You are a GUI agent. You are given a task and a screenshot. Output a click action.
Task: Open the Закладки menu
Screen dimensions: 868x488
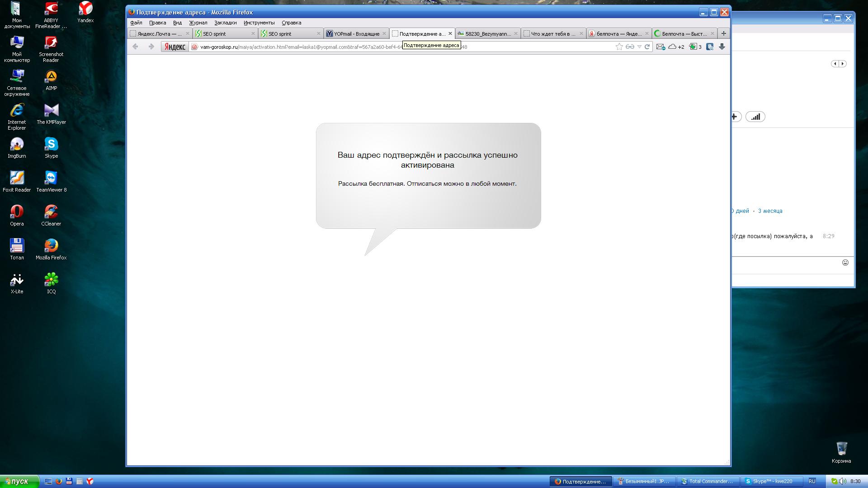coord(225,23)
